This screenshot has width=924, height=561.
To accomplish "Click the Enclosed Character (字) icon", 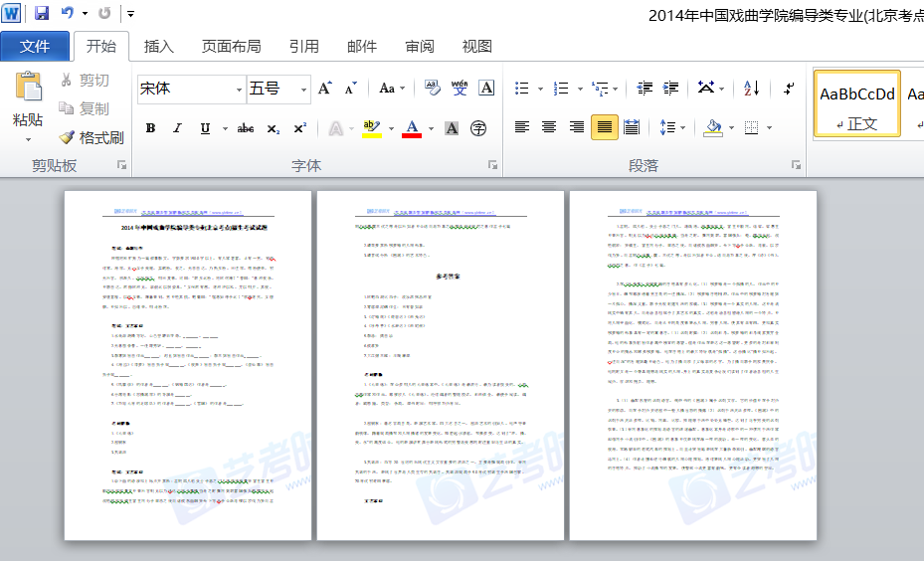I will click(x=478, y=128).
